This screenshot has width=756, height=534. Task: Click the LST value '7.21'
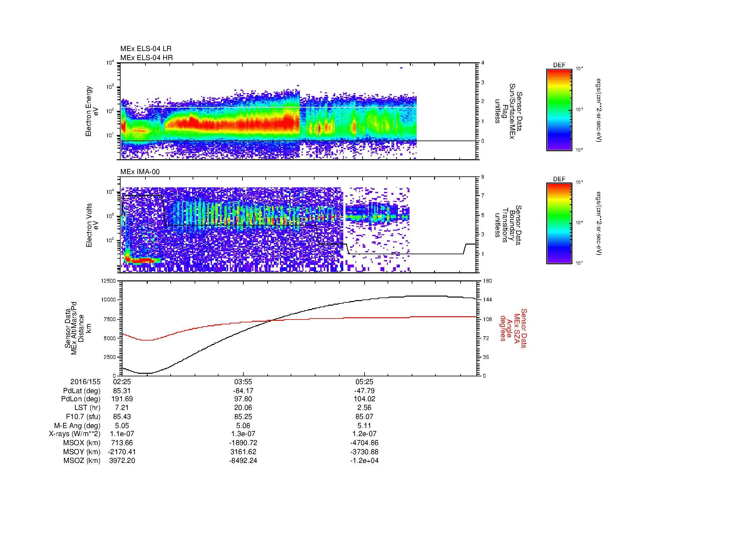(122, 408)
